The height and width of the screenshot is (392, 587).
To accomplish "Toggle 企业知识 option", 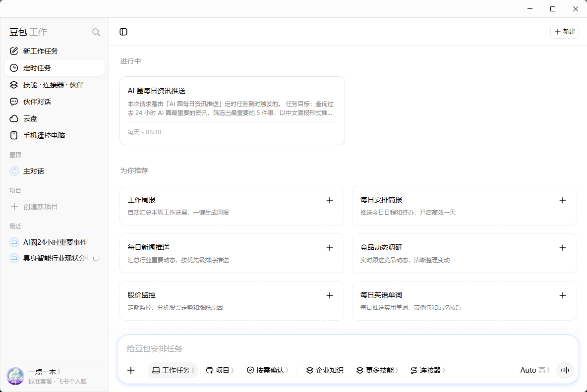I will coord(325,370).
